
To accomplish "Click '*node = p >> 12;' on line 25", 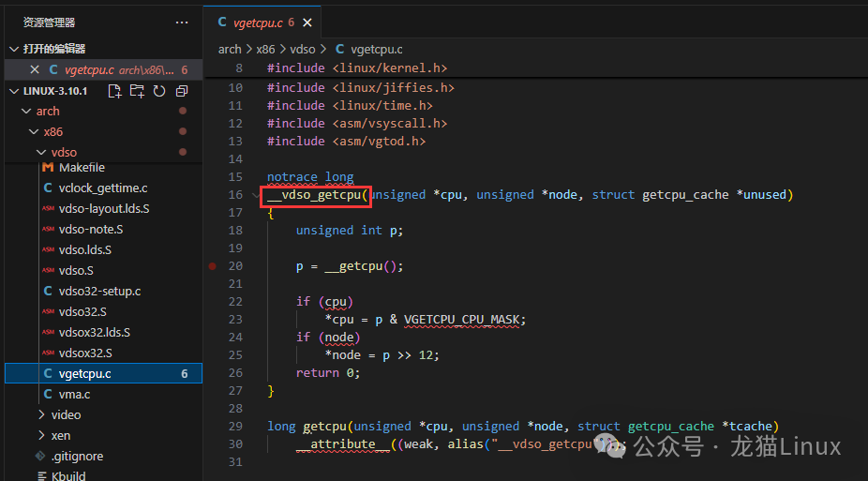I will pyautogui.click(x=382, y=354).
